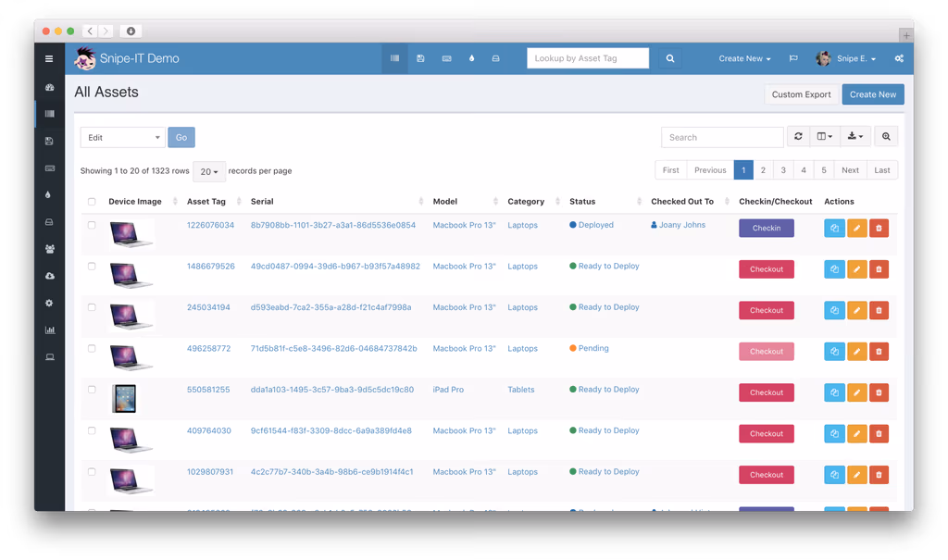The height and width of the screenshot is (560, 948).
Task: Go to page 2 of results
Action: (x=763, y=170)
